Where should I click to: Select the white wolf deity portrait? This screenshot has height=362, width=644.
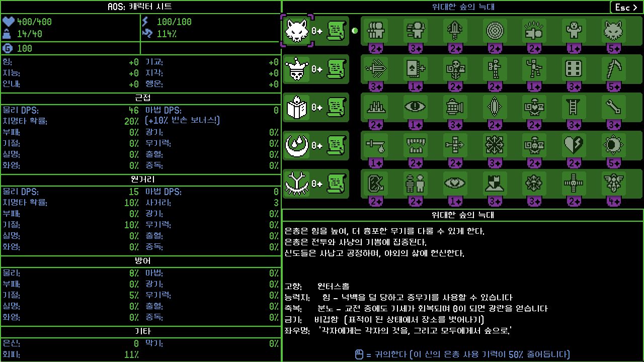297,31
